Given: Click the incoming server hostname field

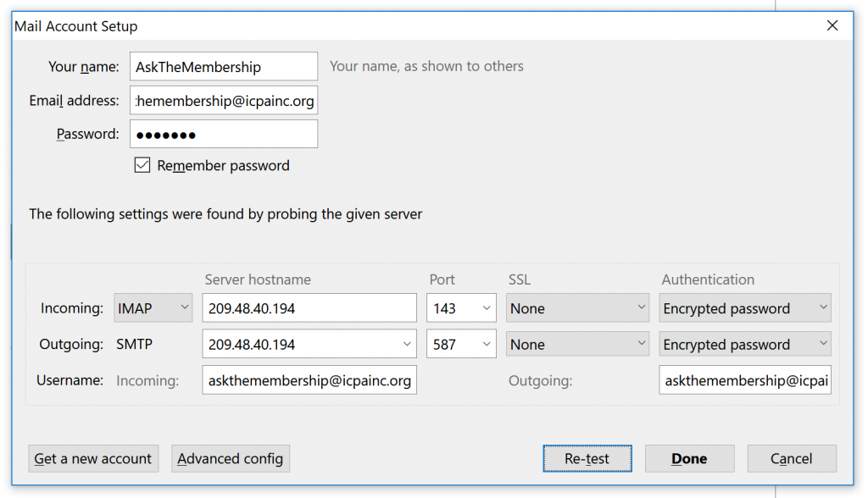Looking at the screenshot, I should [309, 307].
